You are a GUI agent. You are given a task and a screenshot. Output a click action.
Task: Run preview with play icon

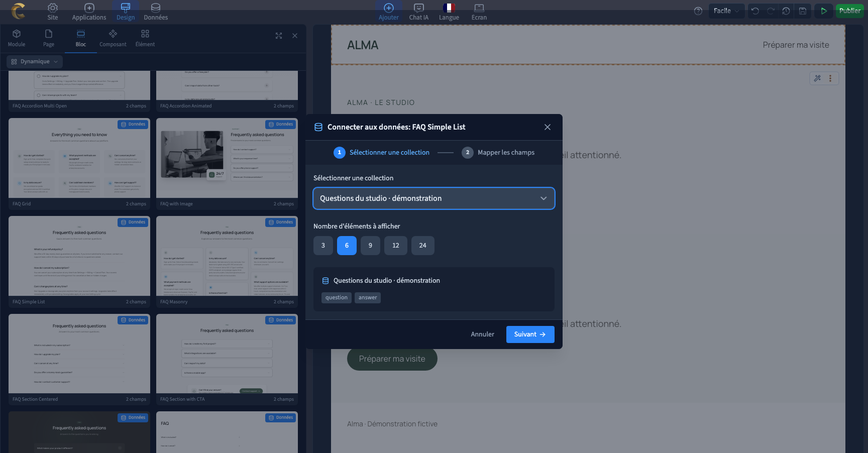(824, 11)
